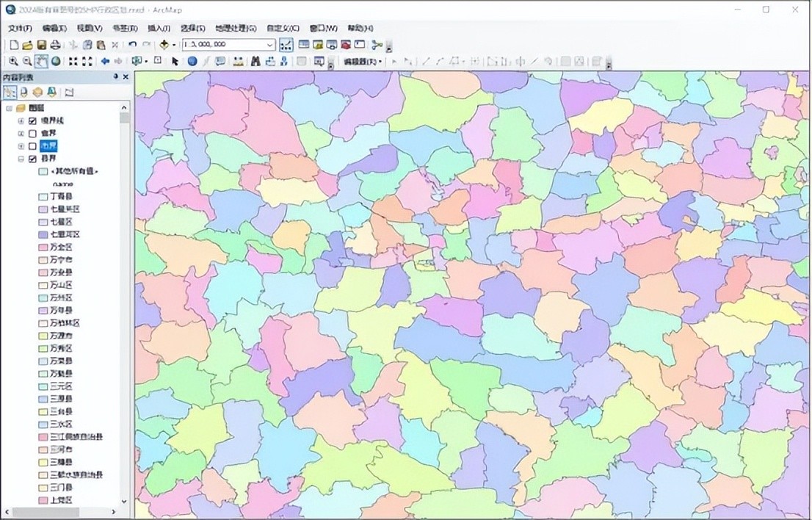Toggle the 县界 layer visibility checkbox

32,159
